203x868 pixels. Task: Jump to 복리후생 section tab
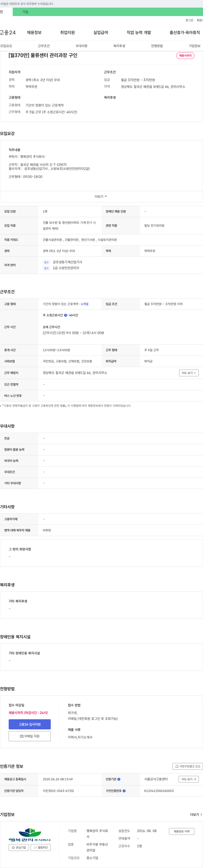(119, 46)
